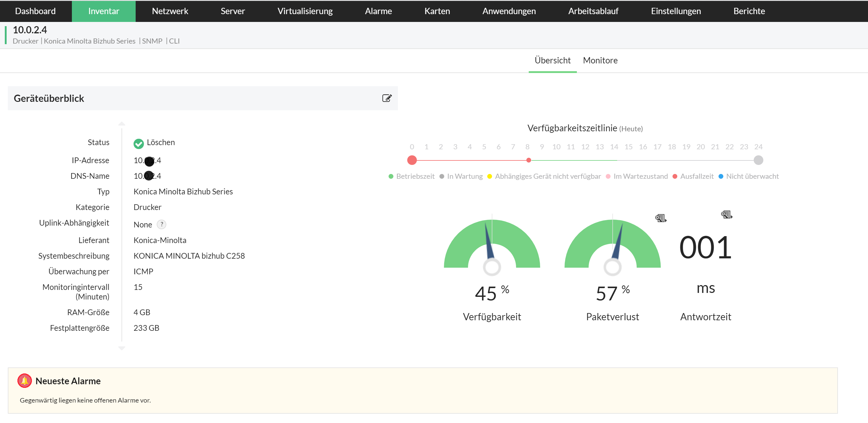Click Konica Minolta Bizhub Series in header
The width and height of the screenshot is (868, 423).
(x=89, y=41)
